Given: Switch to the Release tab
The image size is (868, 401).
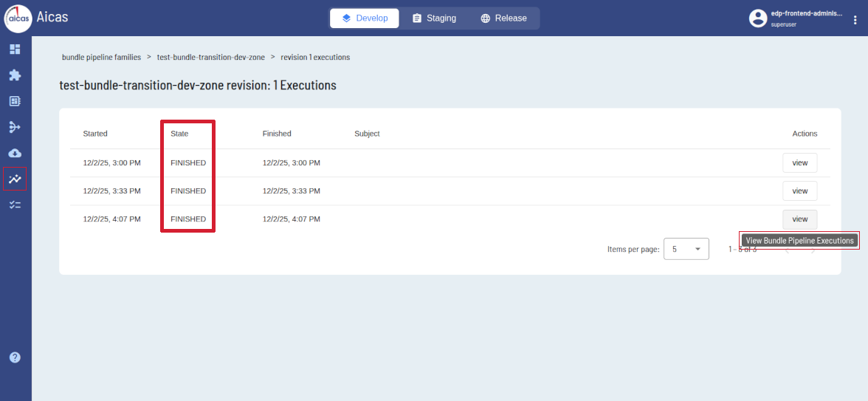Looking at the screenshot, I should pos(503,18).
